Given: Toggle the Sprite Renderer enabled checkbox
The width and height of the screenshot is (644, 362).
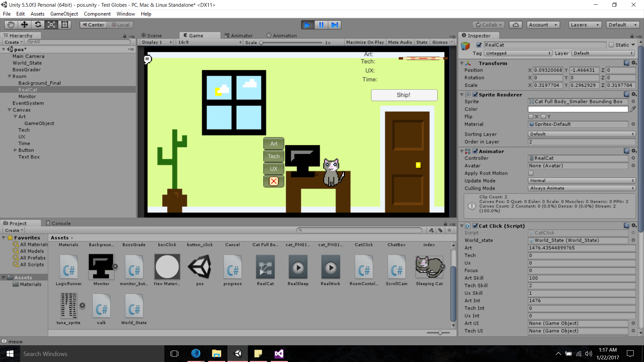Looking at the screenshot, I should 475,95.
